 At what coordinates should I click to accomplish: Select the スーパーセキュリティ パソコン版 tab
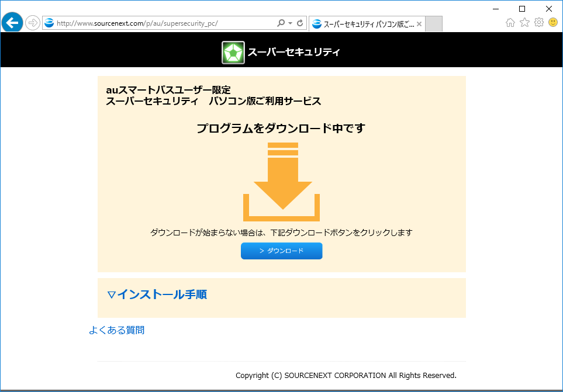pyautogui.click(x=367, y=24)
